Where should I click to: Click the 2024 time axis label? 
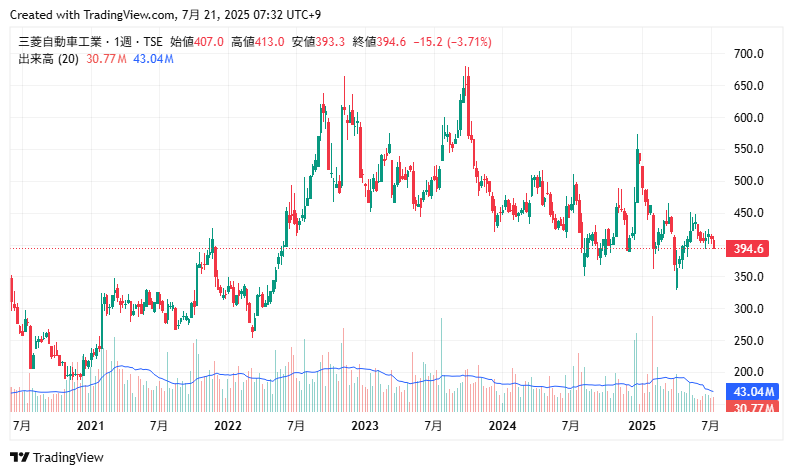[x=503, y=426]
